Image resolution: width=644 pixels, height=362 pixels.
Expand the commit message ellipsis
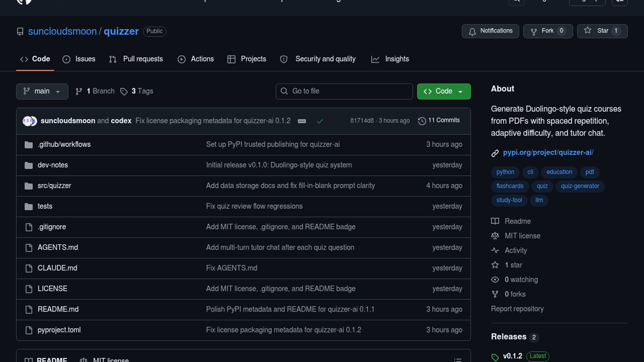pyautogui.click(x=302, y=121)
